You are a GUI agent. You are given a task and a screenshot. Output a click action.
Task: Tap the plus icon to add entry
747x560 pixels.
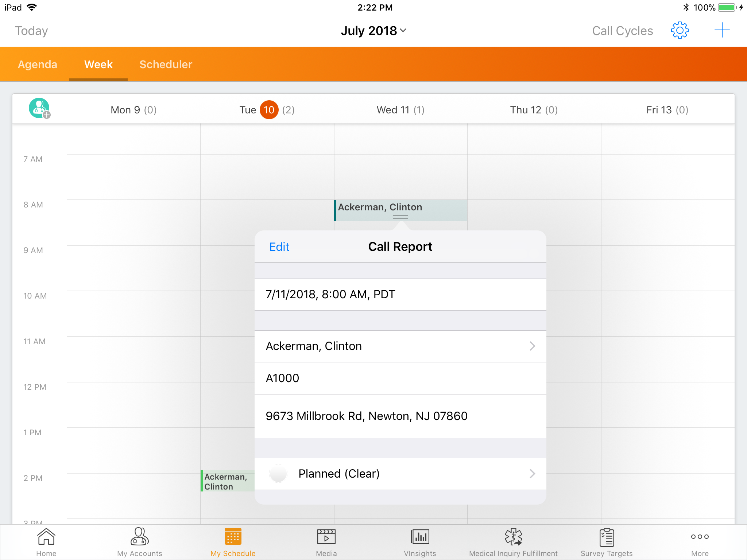721,31
